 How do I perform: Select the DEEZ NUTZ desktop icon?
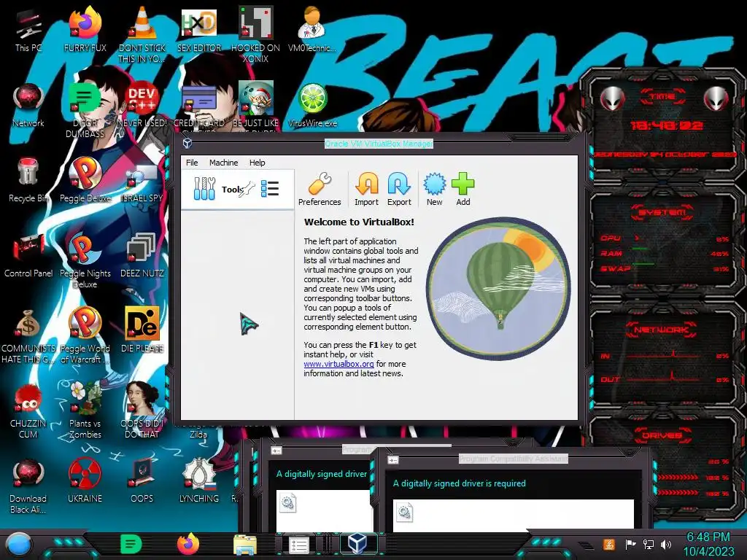142,256
